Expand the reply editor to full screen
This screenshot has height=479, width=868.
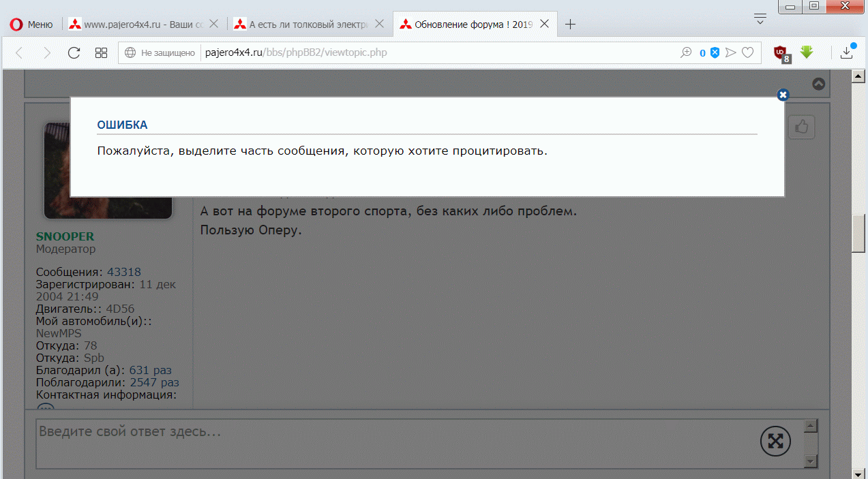pos(775,441)
